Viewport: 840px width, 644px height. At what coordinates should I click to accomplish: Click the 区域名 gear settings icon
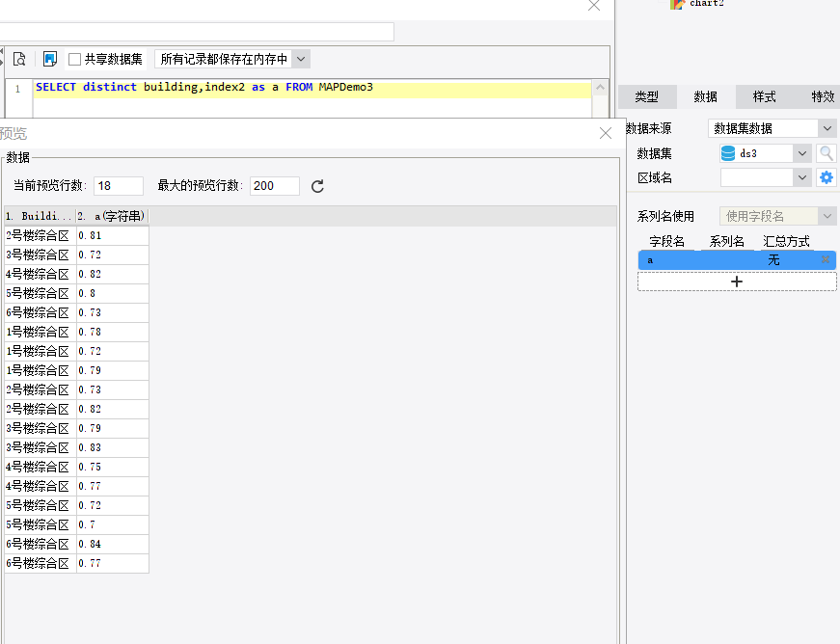tap(826, 177)
